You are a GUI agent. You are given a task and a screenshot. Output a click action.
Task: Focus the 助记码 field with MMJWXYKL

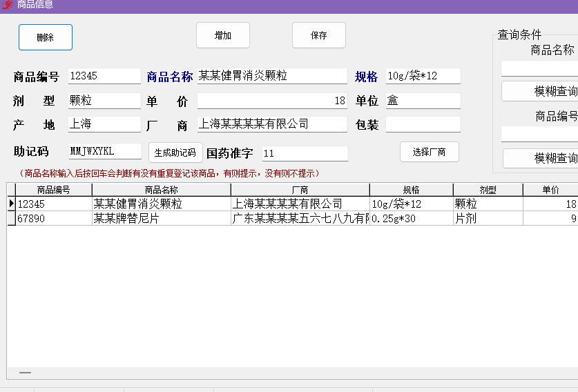click(x=105, y=151)
